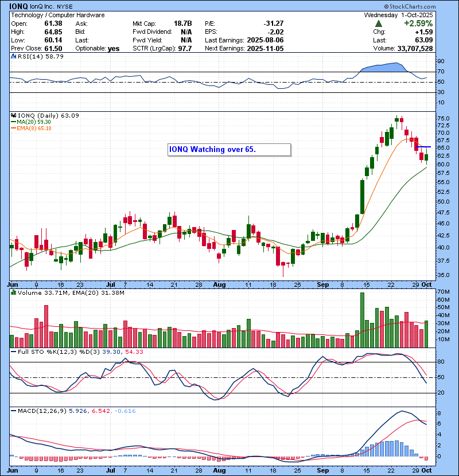Viewport: 459px width, 476px height.
Task: Click the 'RSI(14) 58.79' panel label
Action: [x=41, y=56]
